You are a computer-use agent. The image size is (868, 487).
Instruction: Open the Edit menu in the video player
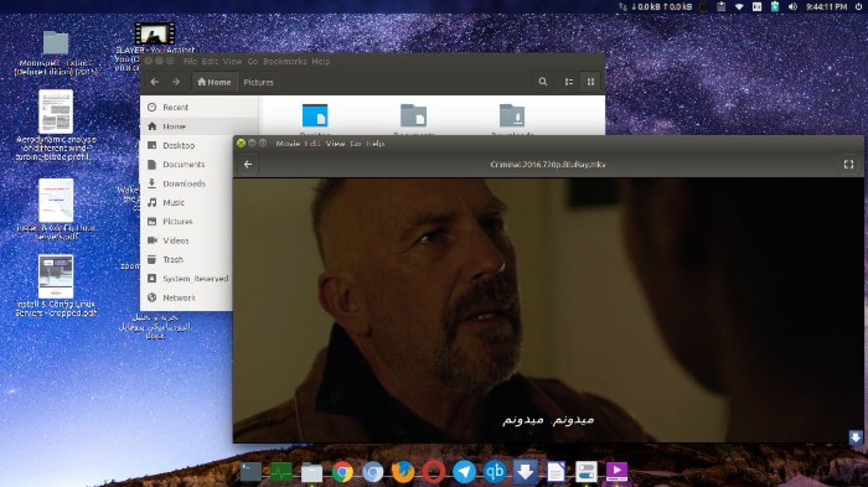(x=312, y=144)
